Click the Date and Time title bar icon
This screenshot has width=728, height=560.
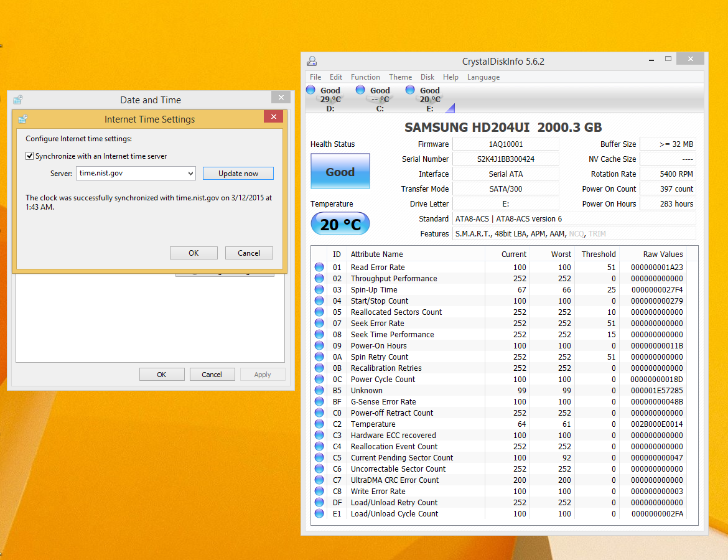pyautogui.click(x=18, y=100)
